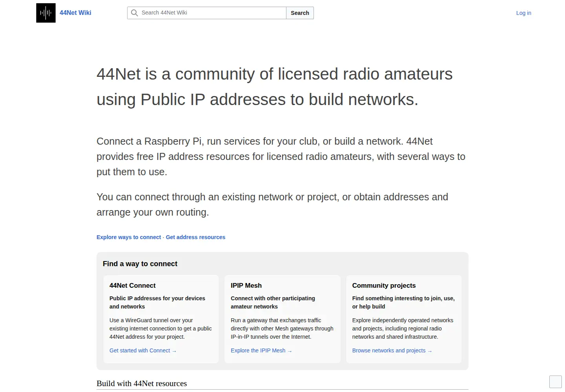Follow the Get address resources link

pyautogui.click(x=195, y=237)
